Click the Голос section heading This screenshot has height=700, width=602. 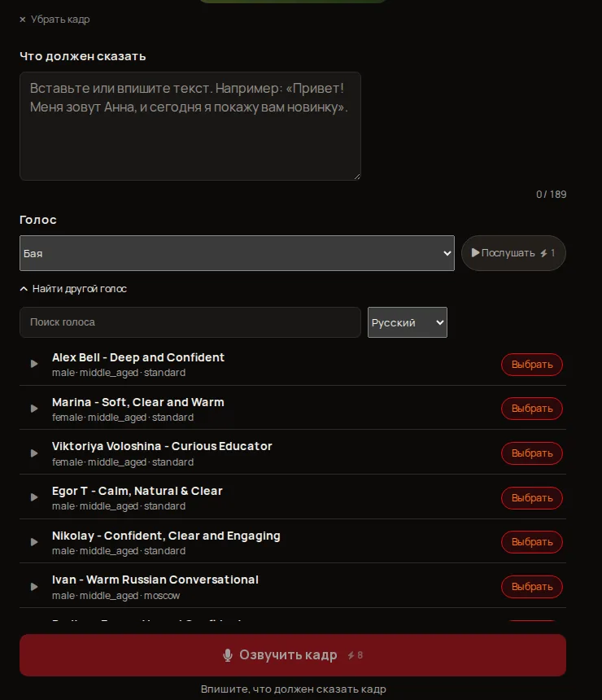(x=38, y=220)
